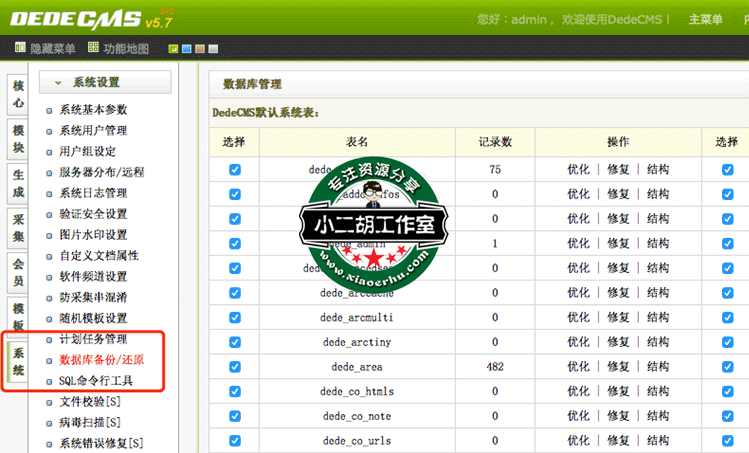View 结构 of the dede_arctiny table
The height and width of the screenshot is (453, 749).
(x=658, y=342)
